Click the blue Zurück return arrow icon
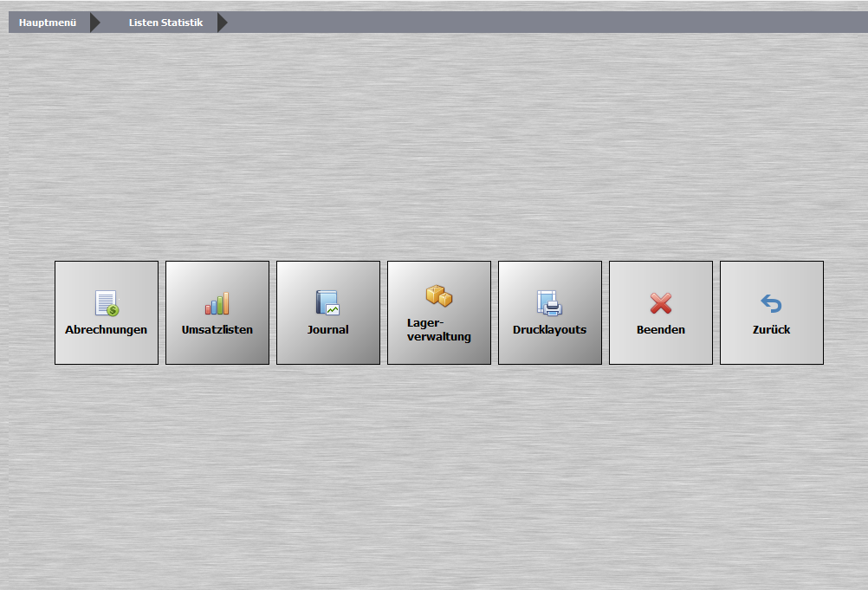The height and width of the screenshot is (590, 868). click(771, 303)
